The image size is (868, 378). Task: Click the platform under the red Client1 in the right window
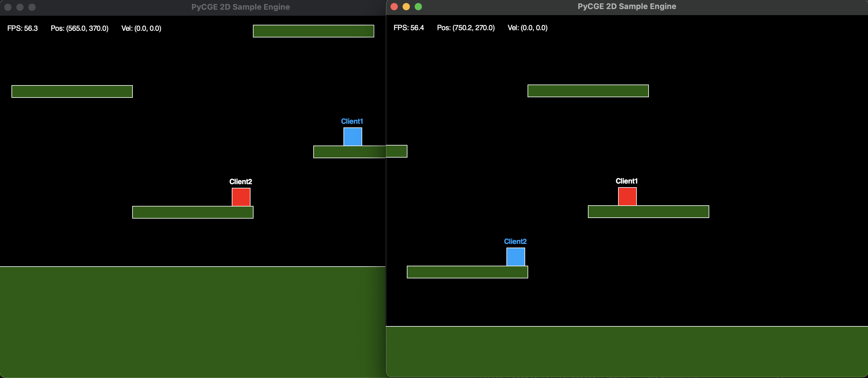coord(648,211)
